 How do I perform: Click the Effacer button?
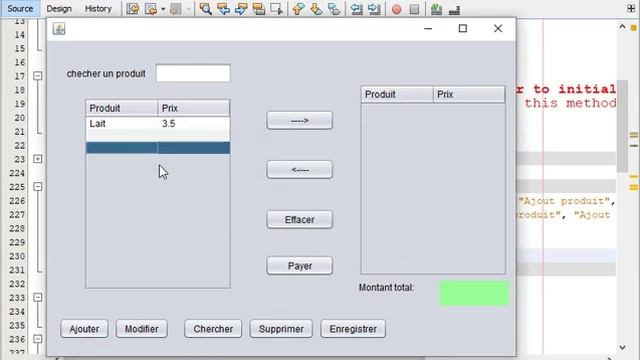point(300,220)
